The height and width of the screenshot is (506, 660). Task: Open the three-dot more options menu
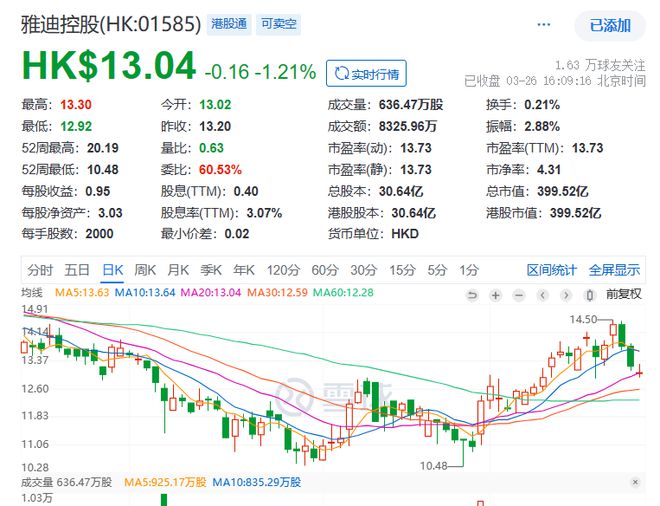click(x=543, y=25)
